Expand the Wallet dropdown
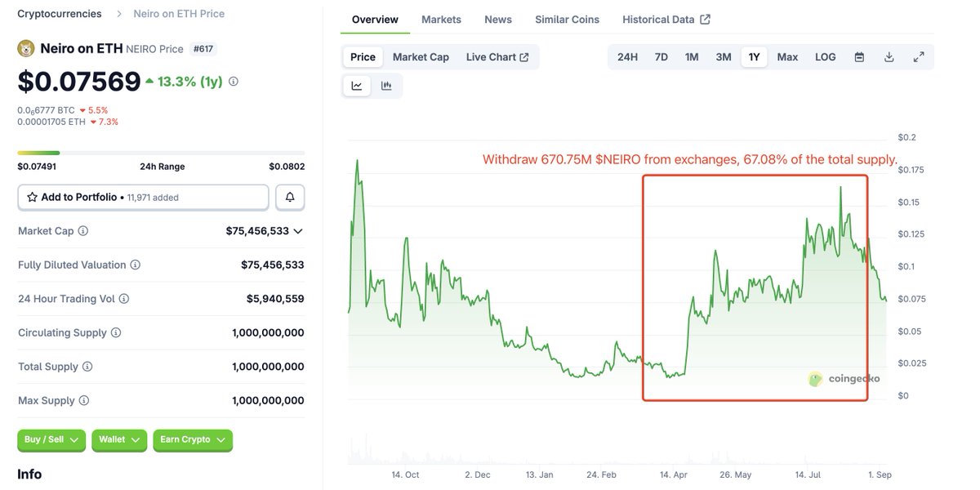 [119, 440]
